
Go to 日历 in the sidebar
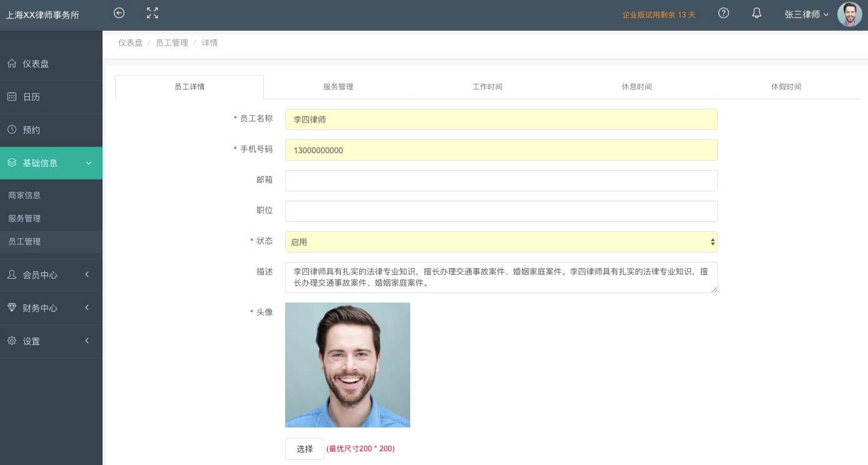point(31,97)
